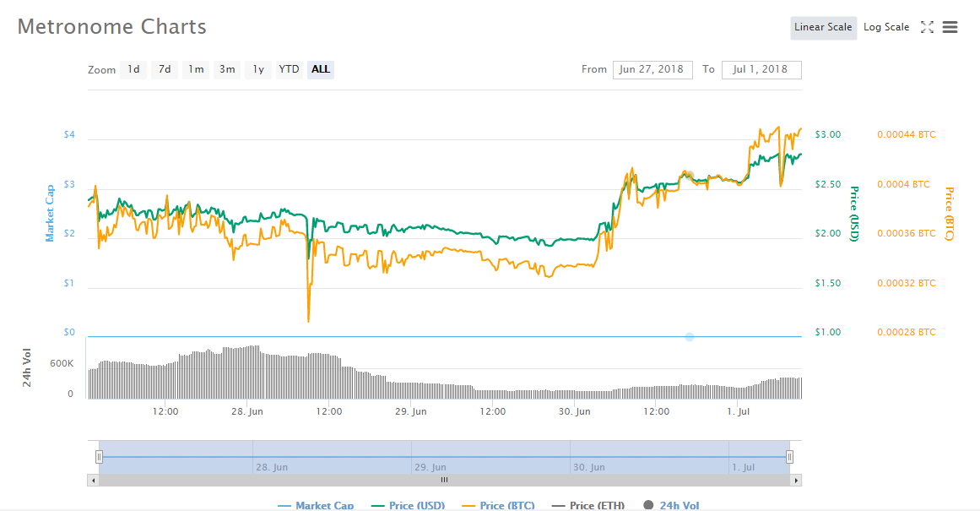Toggle 24h Vol series in legend

(671, 505)
